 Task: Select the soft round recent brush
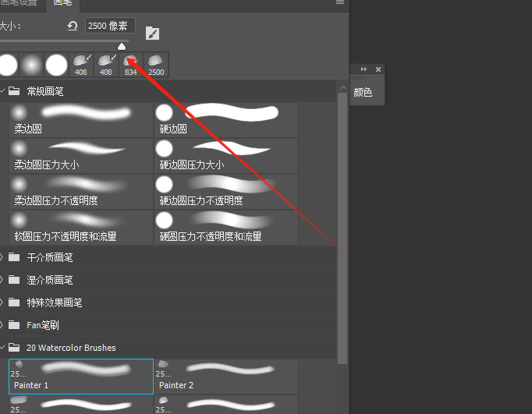point(31,65)
